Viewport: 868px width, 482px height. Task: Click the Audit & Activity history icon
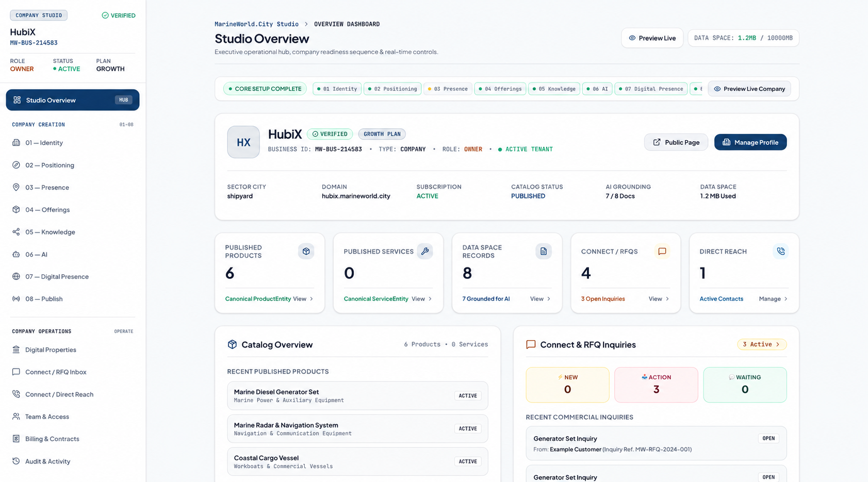(16, 461)
